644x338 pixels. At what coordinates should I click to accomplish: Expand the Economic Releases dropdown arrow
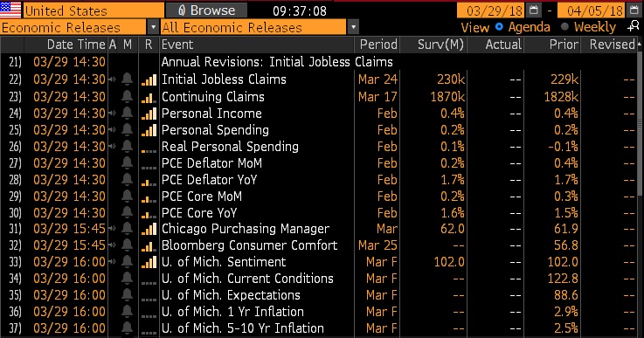(153, 28)
